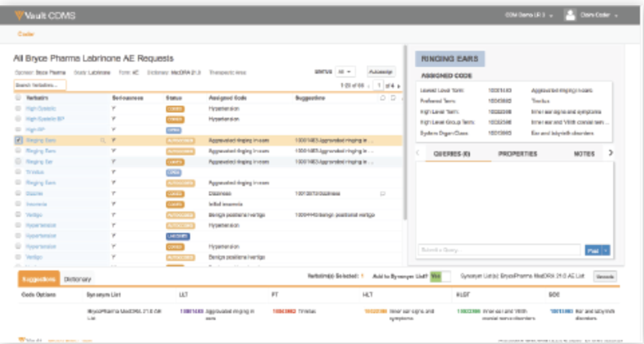Click the Uncode button
Image resolution: width=644 pixels, height=344 pixels.
tap(605, 276)
